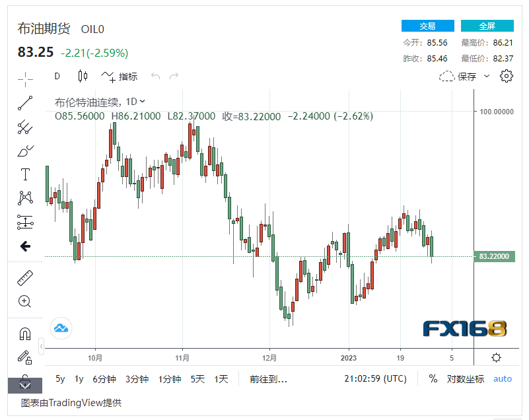529x420 pixels.
Task: Select the crosshair cursor tool
Action: coord(25,79)
